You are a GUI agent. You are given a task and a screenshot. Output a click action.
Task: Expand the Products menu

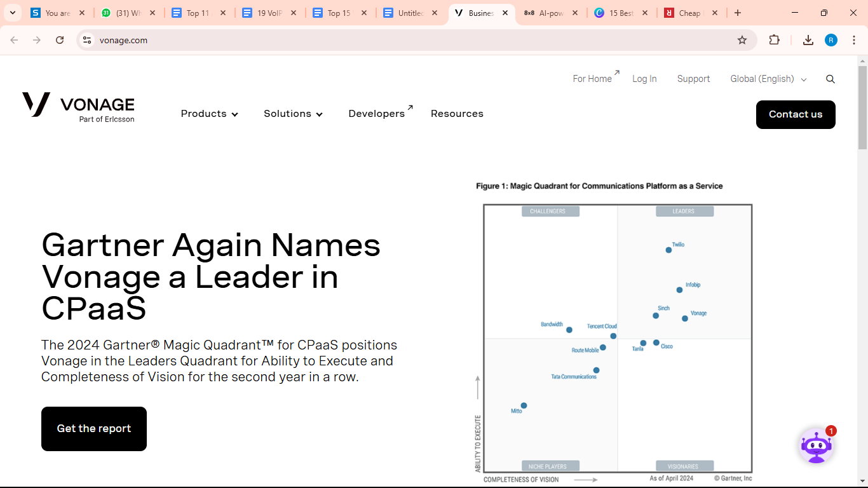click(210, 114)
